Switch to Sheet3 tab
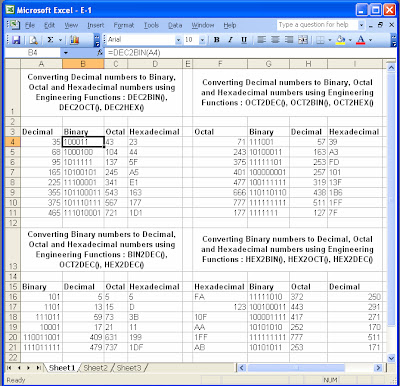 (129, 368)
